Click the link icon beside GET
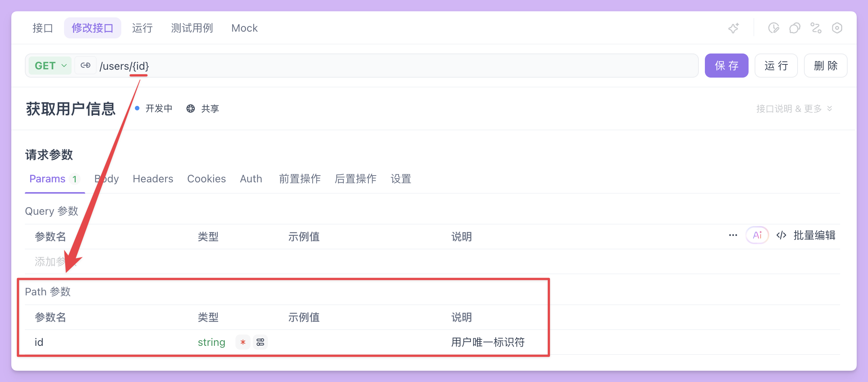Viewport: 868px width, 382px height. [86, 66]
